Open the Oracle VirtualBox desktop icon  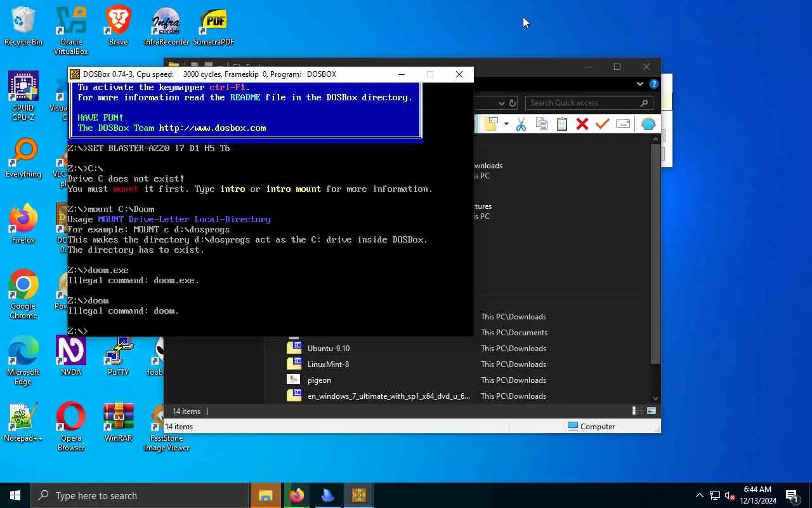point(71,30)
